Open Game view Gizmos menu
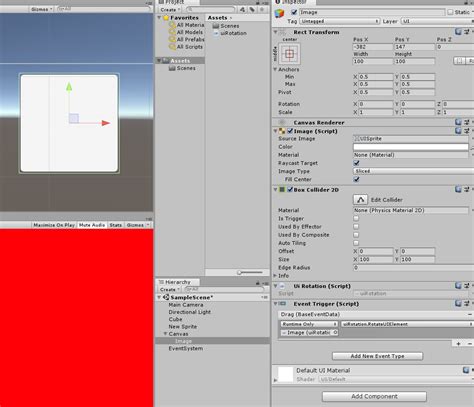Viewport: 474px width, 407px height. (x=137, y=225)
